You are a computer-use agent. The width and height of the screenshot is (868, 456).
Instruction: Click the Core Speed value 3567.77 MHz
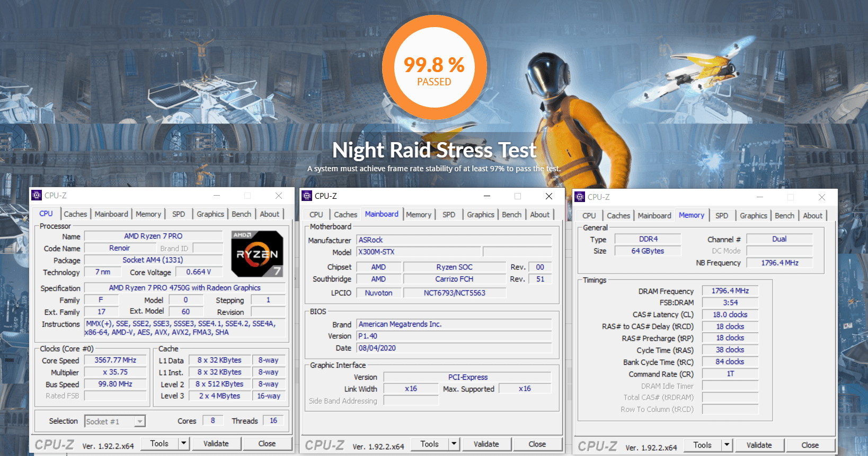coord(116,360)
